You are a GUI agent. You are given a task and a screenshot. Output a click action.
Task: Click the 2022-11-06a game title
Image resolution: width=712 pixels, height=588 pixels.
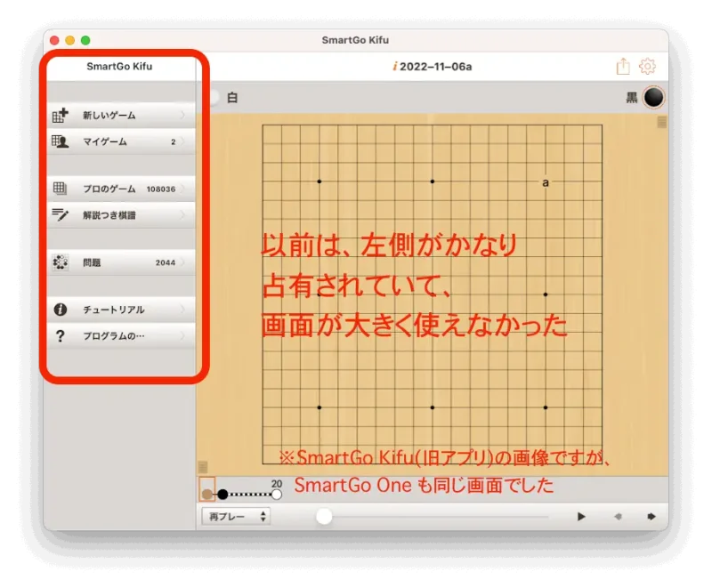coord(435,67)
